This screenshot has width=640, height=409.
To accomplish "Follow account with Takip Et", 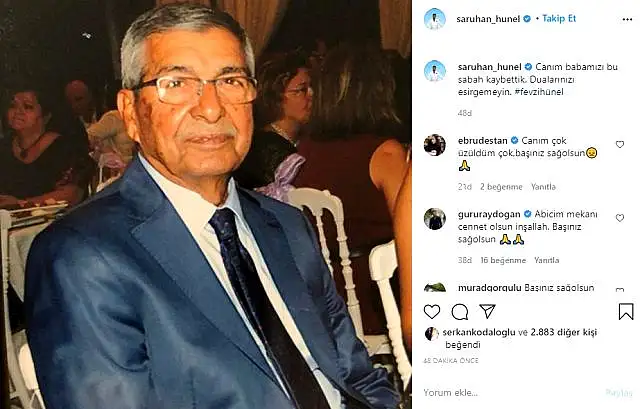I will pyautogui.click(x=559, y=18).
